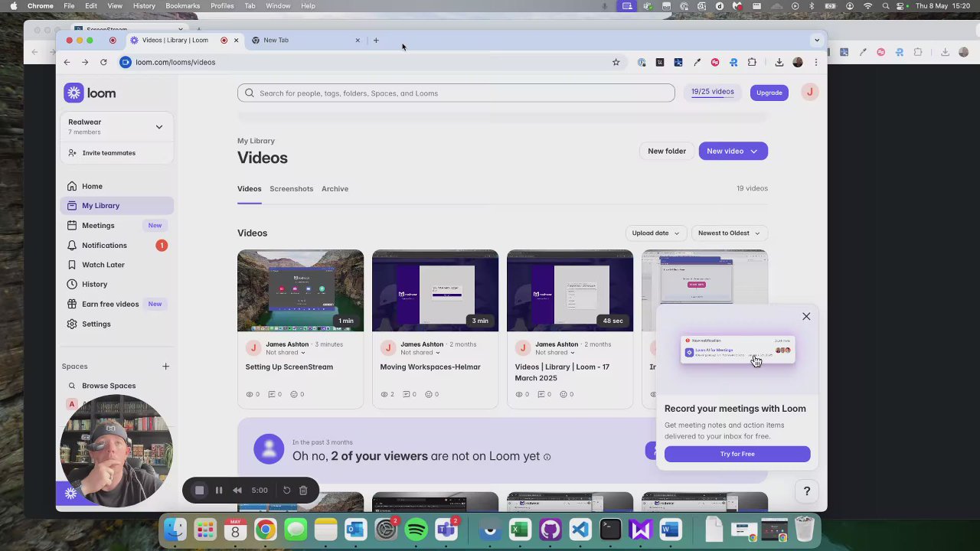The image size is (980, 551).
Task: Open the Setting Up ScreenStream thumbnail
Action: (300, 291)
